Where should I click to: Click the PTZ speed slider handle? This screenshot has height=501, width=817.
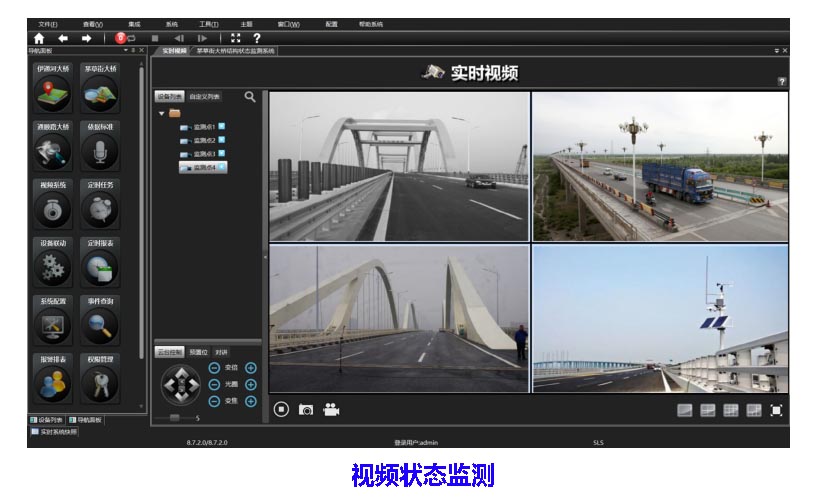(x=174, y=418)
